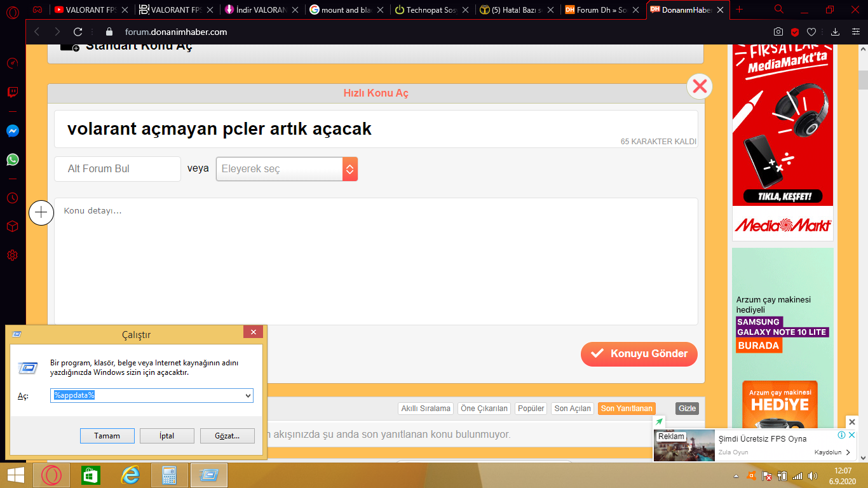Go forward with the browser forward arrow
This screenshot has width=868, height=488.
57,32
